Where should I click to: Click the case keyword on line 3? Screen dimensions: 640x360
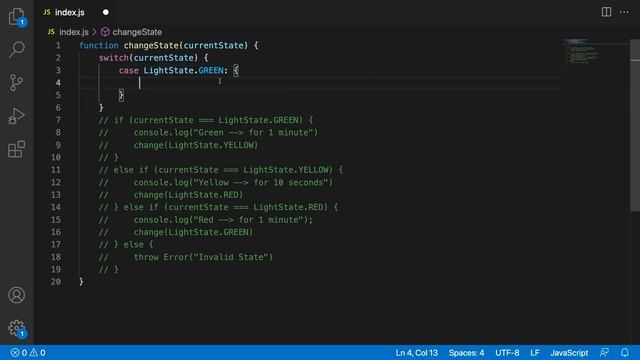pyautogui.click(x=129, y=70)
